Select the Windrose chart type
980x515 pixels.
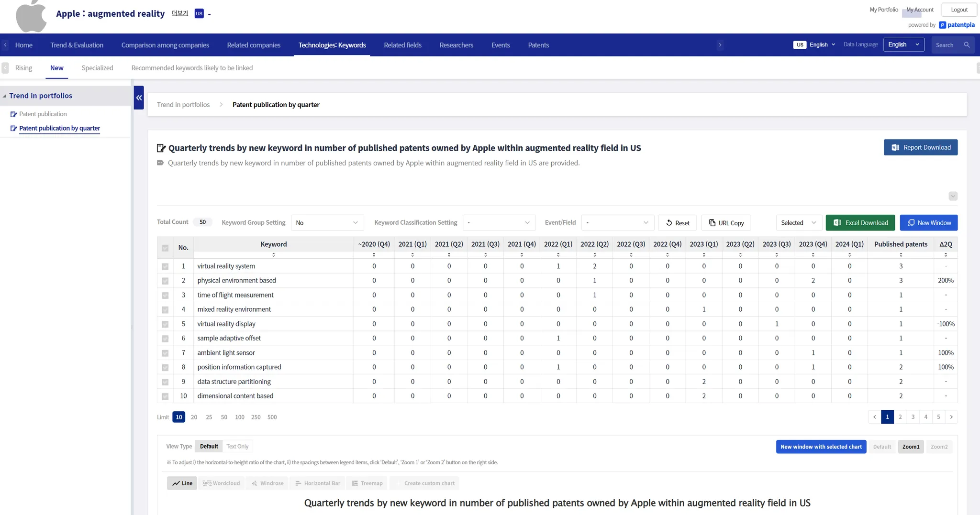coord(267,483)
